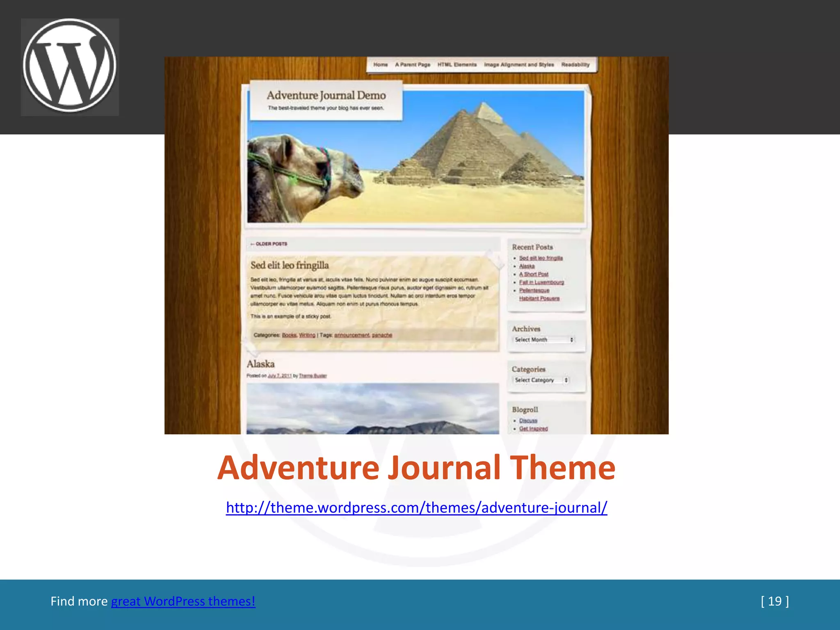
Task: Click the announcement tag link
Action: coord(352,335)
